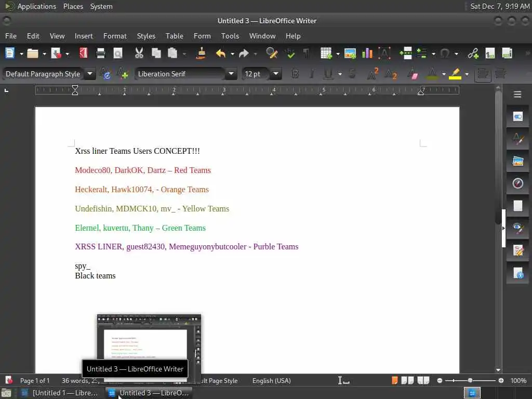This screenshot has height=399, width=532.
Task: Click the Paste clipboard icon
Action: point(172,54)
